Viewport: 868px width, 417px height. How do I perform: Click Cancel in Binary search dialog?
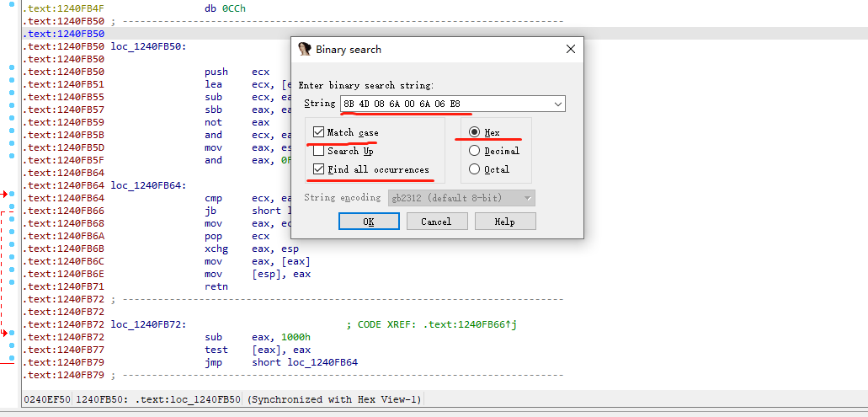436,222
